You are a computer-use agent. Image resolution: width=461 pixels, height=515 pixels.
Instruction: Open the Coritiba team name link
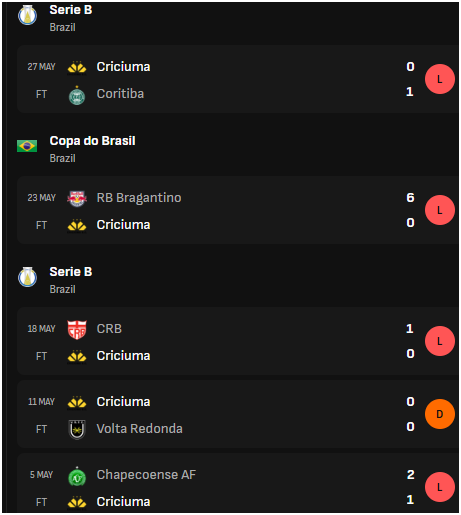point(120,94)
